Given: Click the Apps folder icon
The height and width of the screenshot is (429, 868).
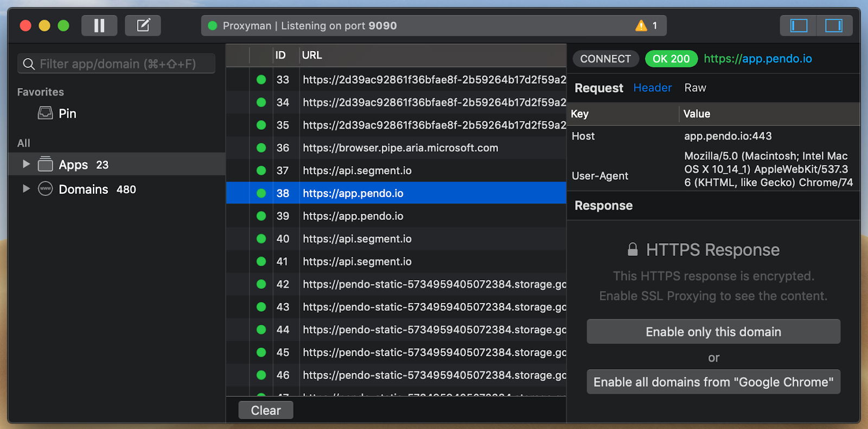Looking at the screenshot, I should point(46,164).
